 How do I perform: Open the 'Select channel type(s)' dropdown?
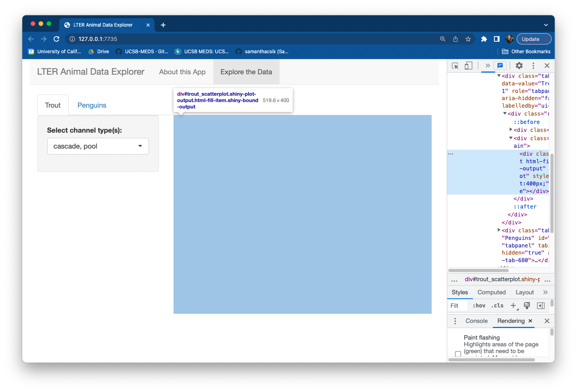pyautogui.click(x=98, y=146)
